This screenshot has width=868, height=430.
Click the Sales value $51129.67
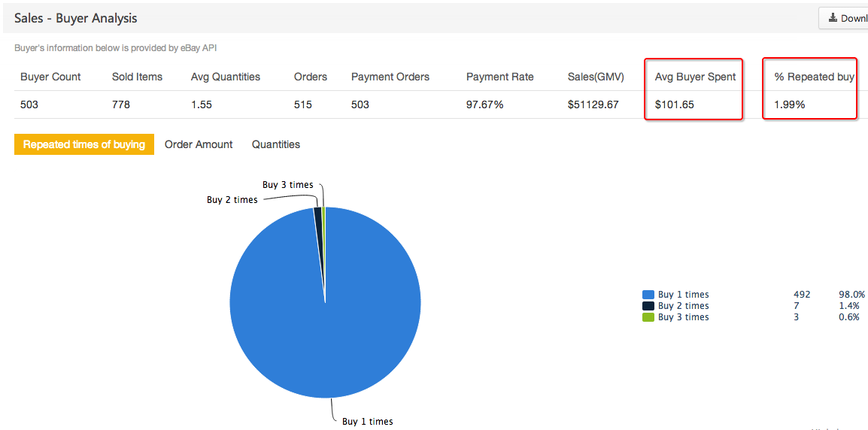(x=593, y=104)
